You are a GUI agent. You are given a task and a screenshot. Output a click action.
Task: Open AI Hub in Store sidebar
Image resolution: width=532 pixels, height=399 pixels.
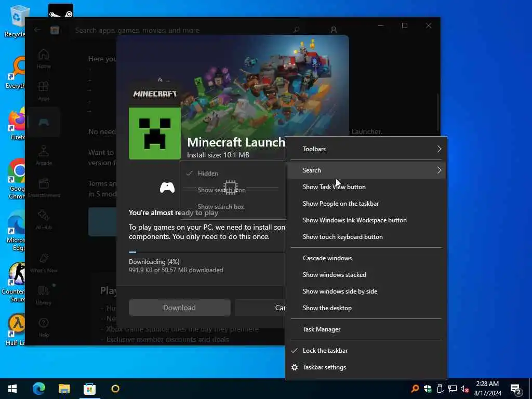[44, 220]
